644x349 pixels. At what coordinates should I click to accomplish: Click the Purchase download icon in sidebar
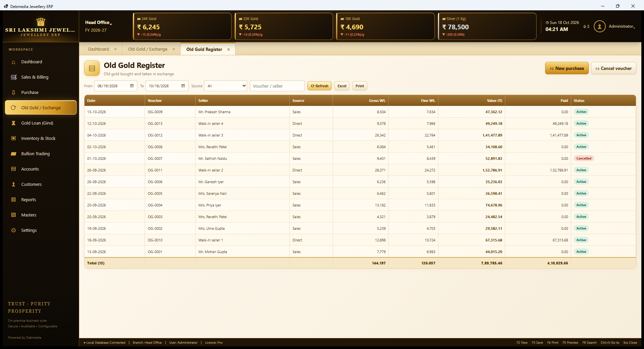click(14, 93)
